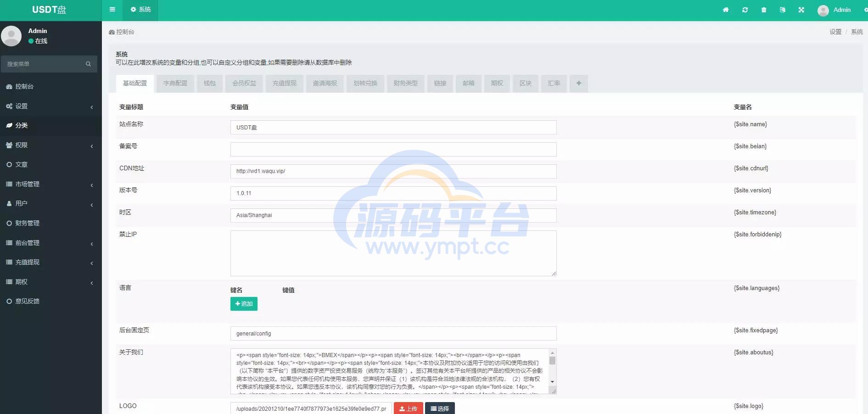Switch to the 邀请海报 tab
This screenshot has width=868, height=414.
tap(325, 84)
